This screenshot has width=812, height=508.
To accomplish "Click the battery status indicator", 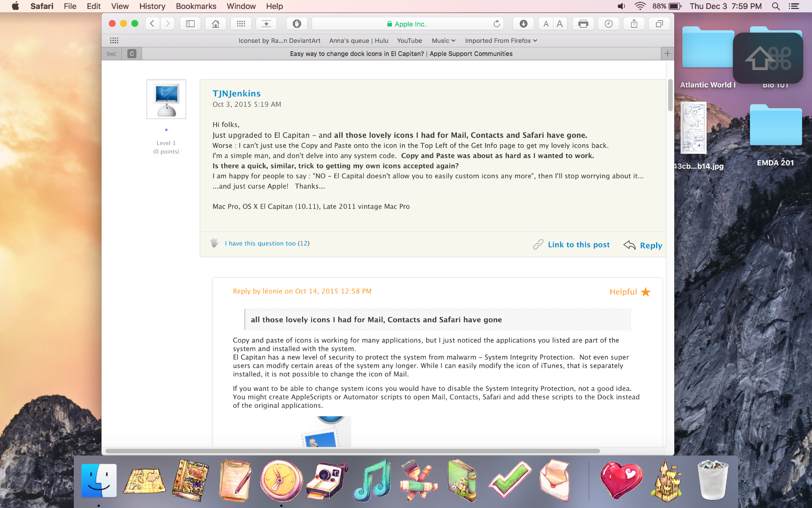I will pyautogui.click(x=667, y=6).
